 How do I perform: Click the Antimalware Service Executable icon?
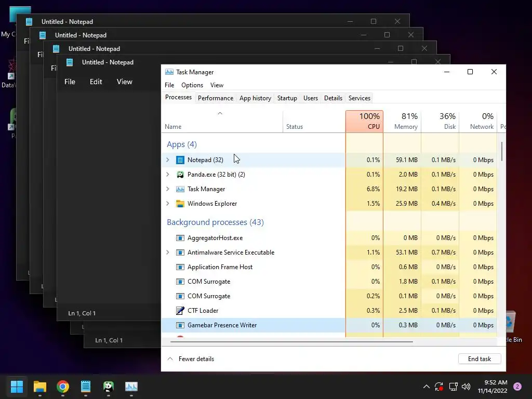tap(180, 252)
